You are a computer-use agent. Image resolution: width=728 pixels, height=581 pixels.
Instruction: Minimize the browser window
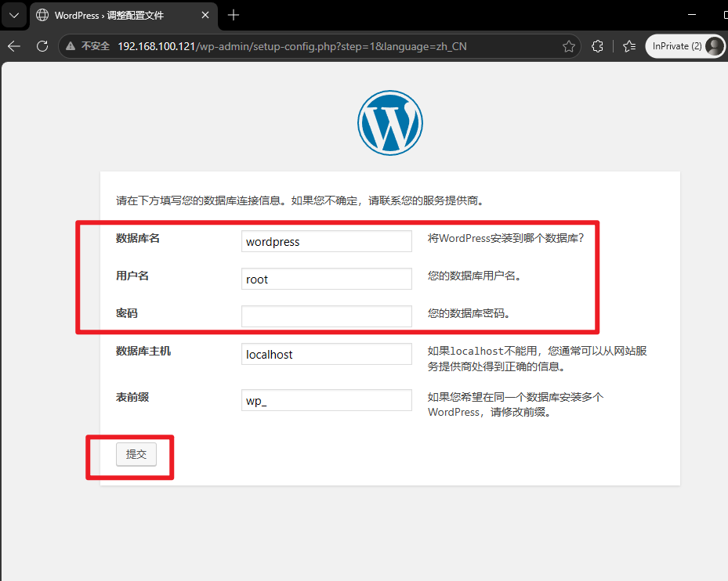pyautogui.click(x=692, y=15)
